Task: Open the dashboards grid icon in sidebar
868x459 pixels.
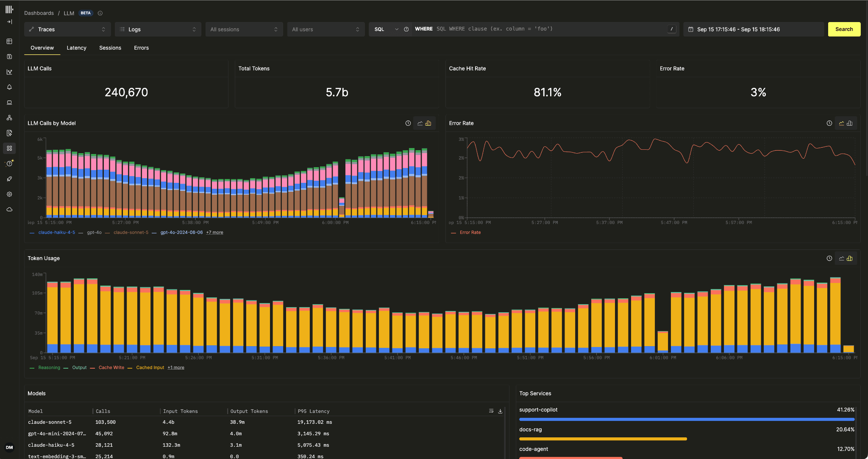Action: (9, 148)
